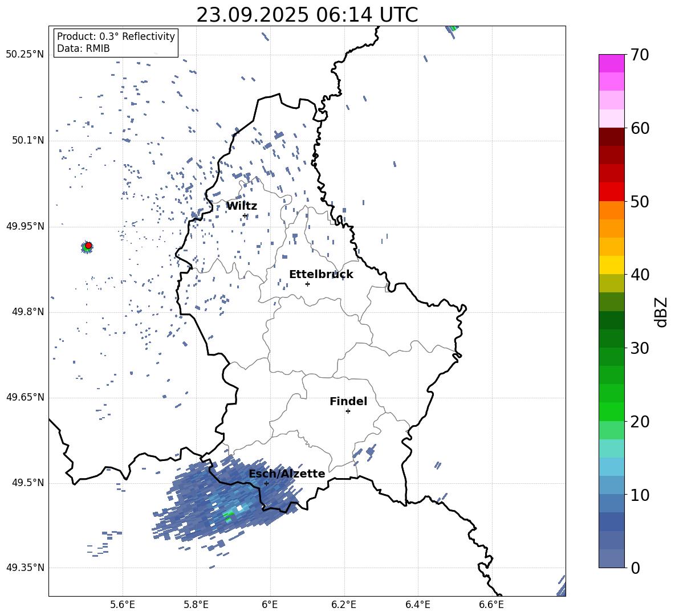Click the 0 tick on colorbar

[x=635, y=568]
